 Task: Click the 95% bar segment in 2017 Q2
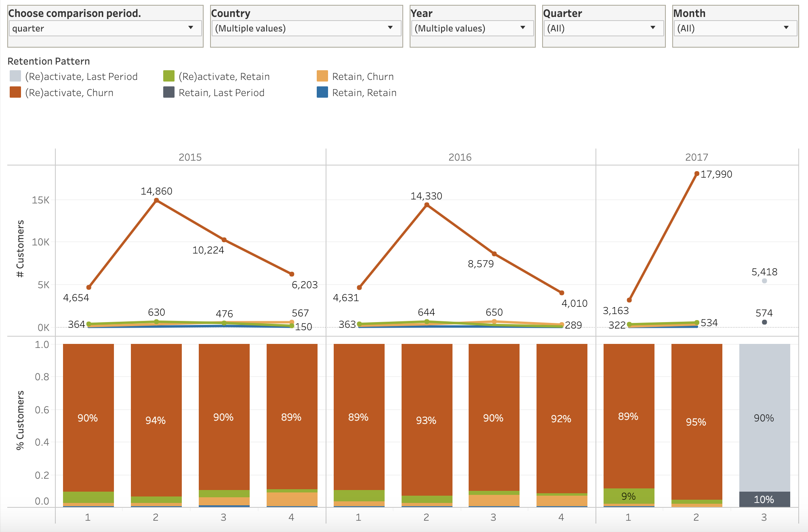697,422
